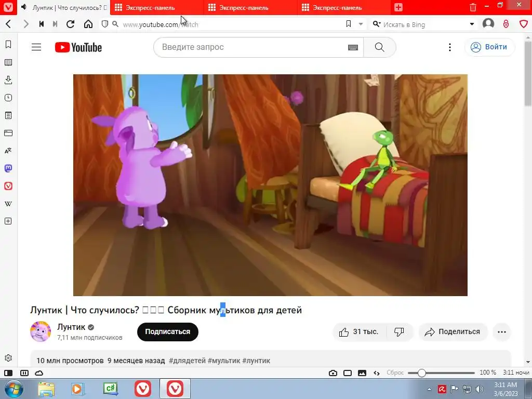Click the YouTube search magnifier button
532x399 pixels.
pyautogui.click(x=380, y=47)
